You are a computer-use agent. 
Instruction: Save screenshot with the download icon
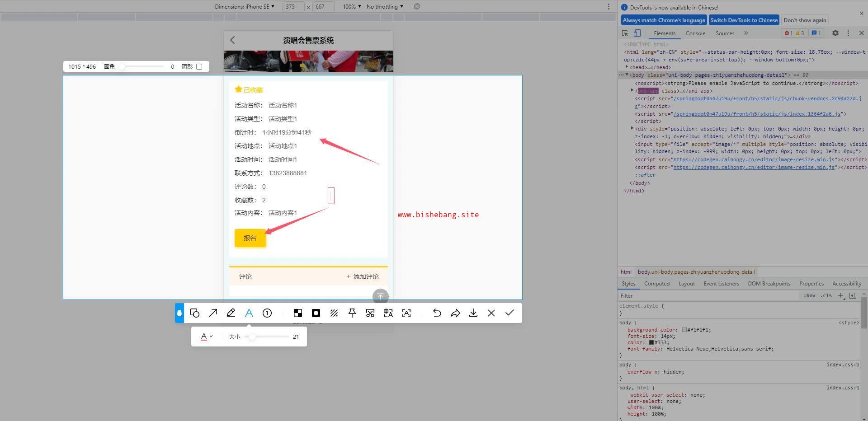473,313
